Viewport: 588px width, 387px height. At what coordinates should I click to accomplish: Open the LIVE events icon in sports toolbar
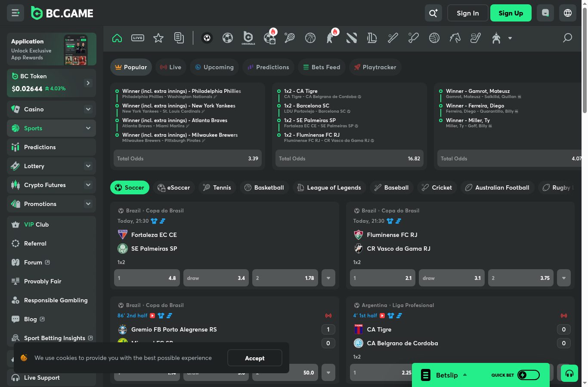coord(138,38)
